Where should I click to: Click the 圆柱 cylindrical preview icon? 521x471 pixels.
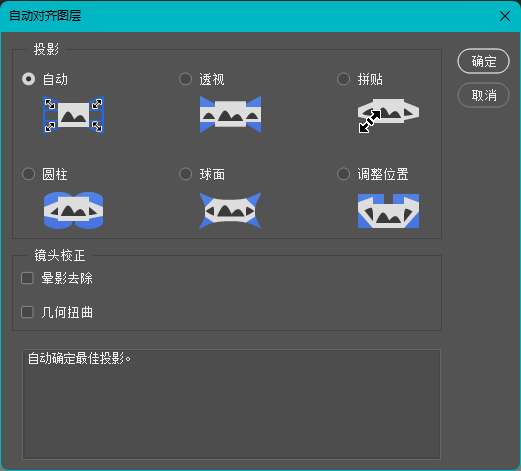click(73, 210)
